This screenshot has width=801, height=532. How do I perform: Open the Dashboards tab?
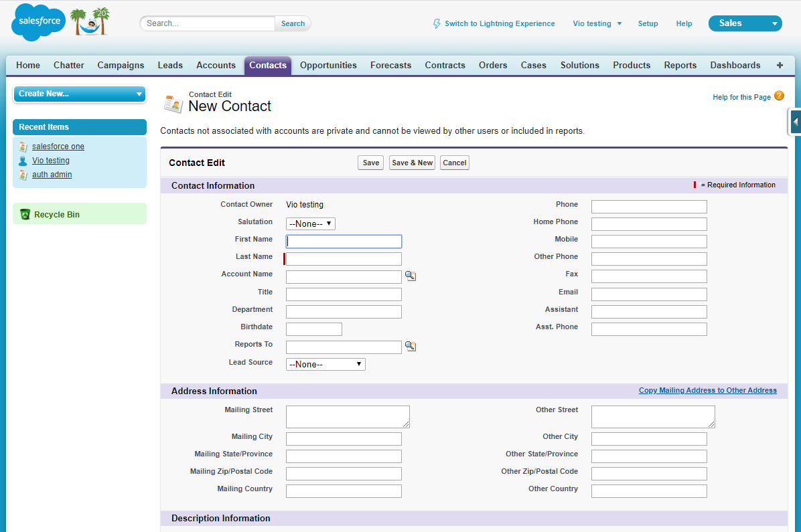pos(735,66)
